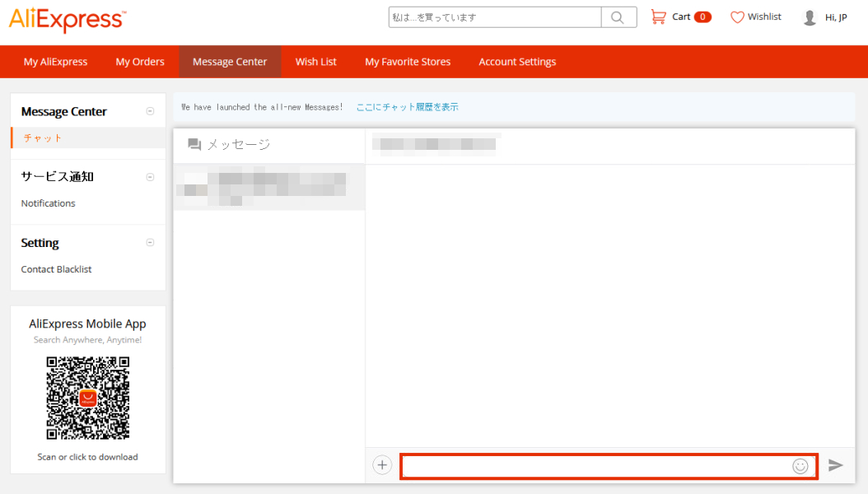
Task: Open the Account Settings tab
Action: (x=517, y=61)
